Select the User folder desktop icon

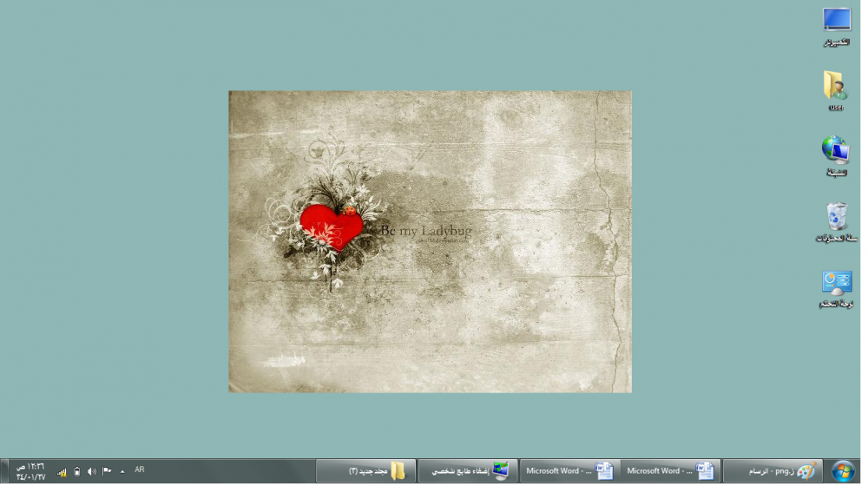coord(836,89)
